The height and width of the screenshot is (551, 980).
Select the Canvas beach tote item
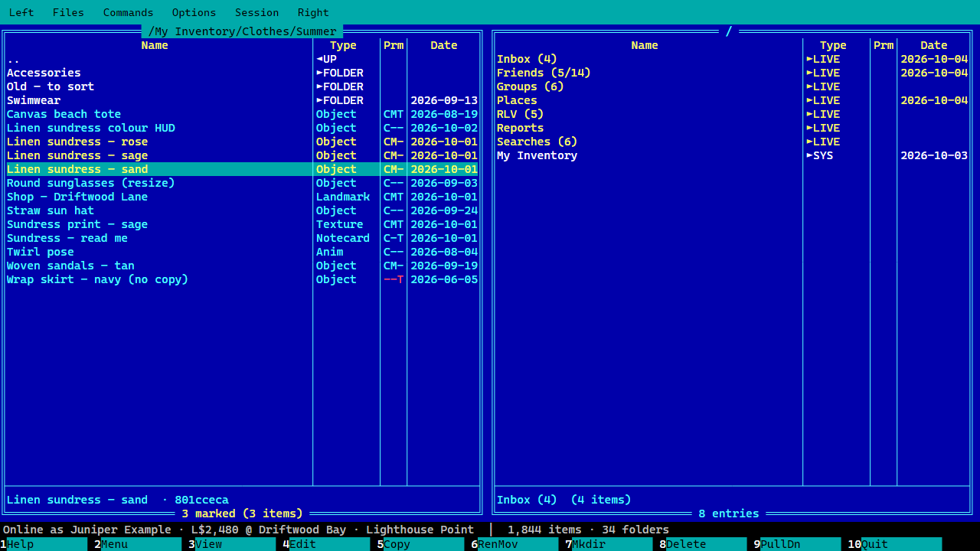[x=243, y=114]
